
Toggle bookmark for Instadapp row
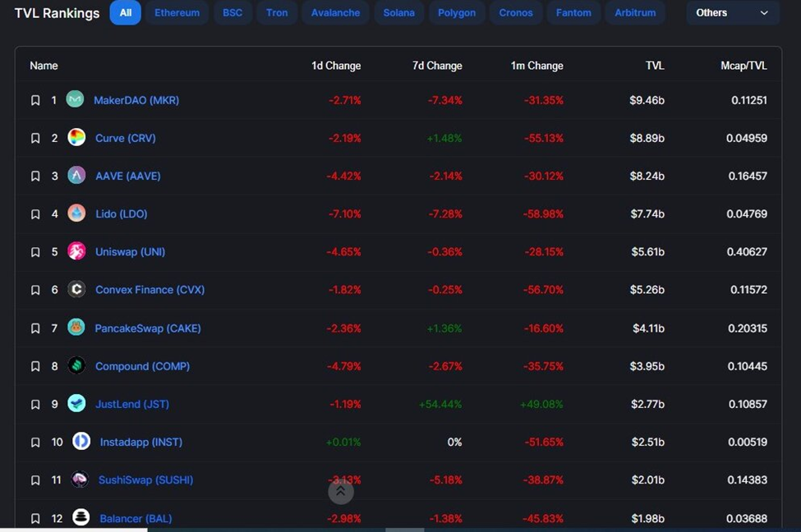click(x=35, y=443)
